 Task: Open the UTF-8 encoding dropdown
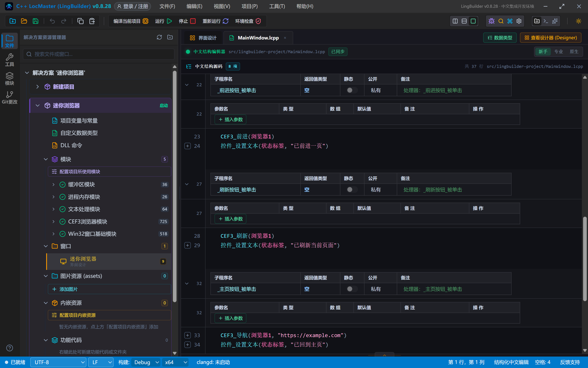click(58, 362)
